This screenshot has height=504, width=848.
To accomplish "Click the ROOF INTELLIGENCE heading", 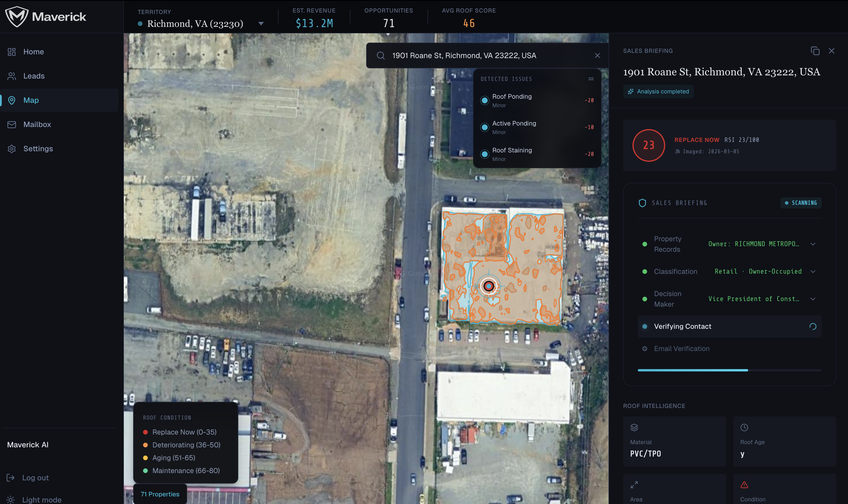I will 654,406.
